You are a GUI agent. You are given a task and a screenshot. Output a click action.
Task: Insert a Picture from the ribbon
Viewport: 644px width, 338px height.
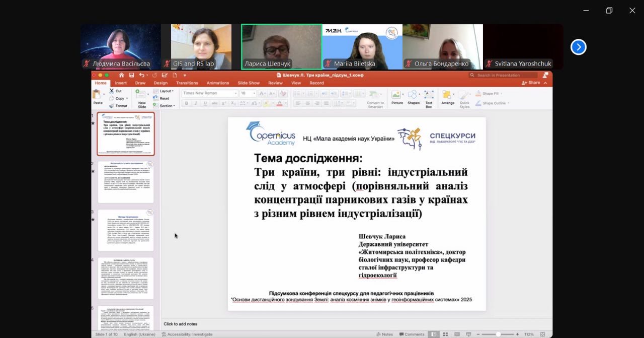click(x=397, y=97)
